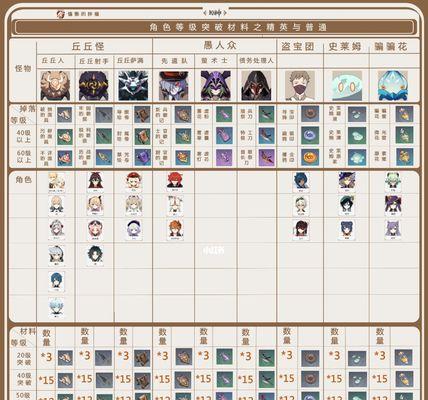The image size is (428, 400).
Task: Select the 萤术士 purple hooded portrait
Action: point(215,85)
